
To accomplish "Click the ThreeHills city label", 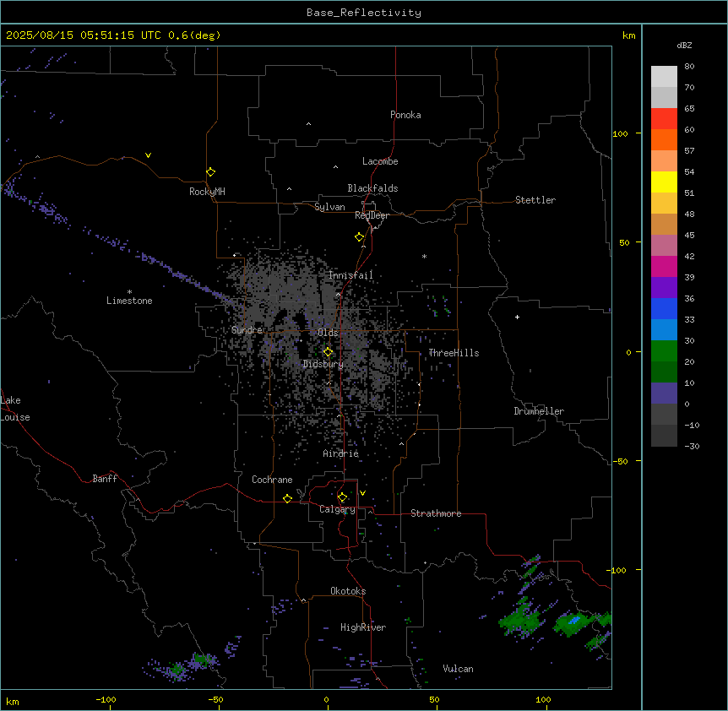I will tap(454, 353).
